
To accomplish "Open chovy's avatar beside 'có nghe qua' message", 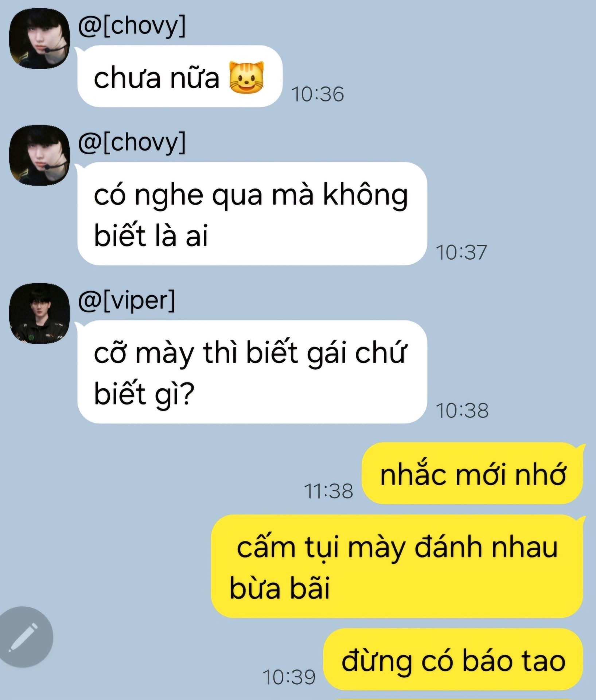I will coord(39,155).
